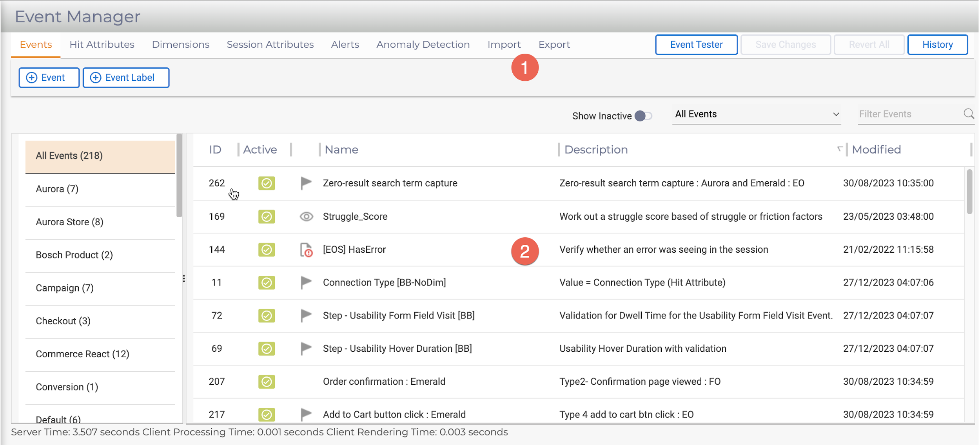Viewport: 980px width, 445px height.
Task: Select Aurora Store (8) label in sidebar
Action: [x=69, y=222]
